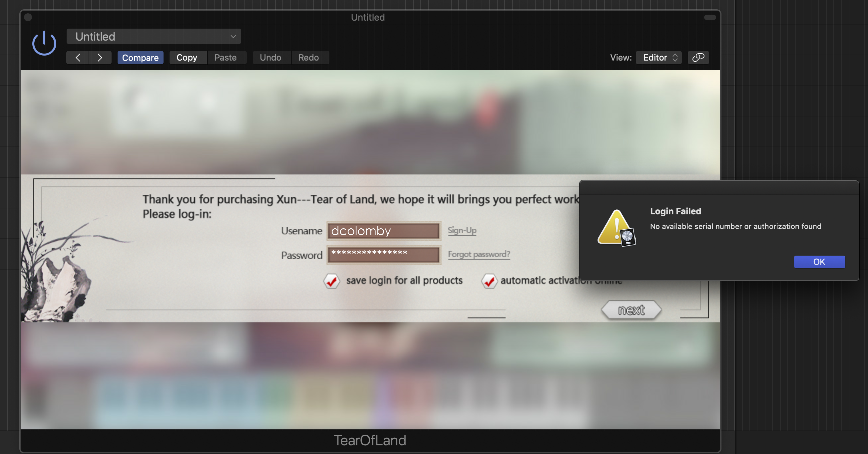Click the Redo icon in toolbar

(x=309, y=57)
